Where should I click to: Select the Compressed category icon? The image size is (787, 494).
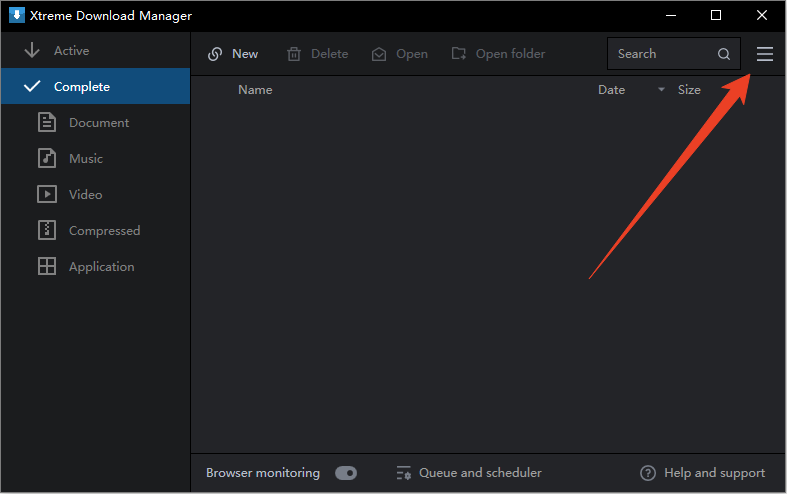tap(47, 231)
